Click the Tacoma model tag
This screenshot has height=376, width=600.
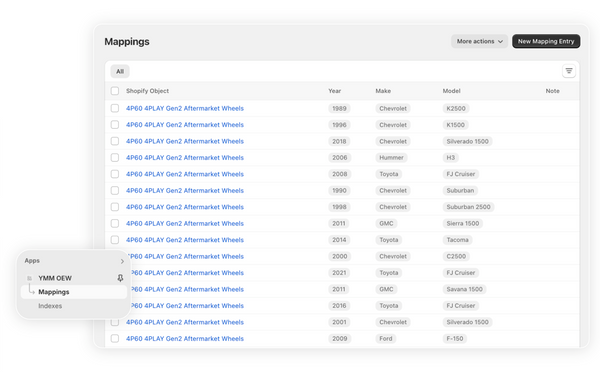pos(457,240)
